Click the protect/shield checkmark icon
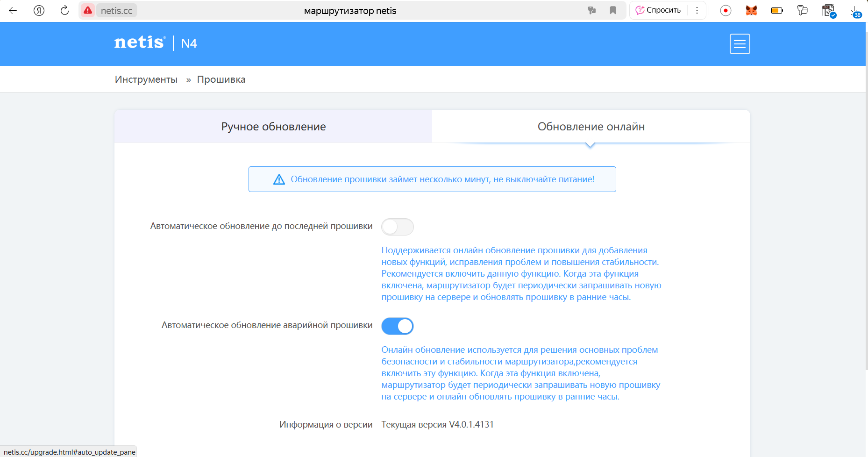 (829, 11)
